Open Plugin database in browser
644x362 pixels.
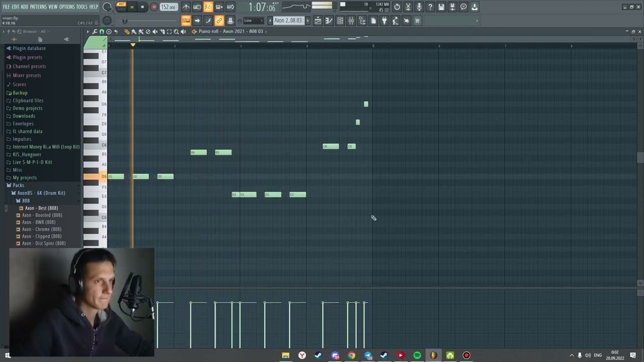29,48
